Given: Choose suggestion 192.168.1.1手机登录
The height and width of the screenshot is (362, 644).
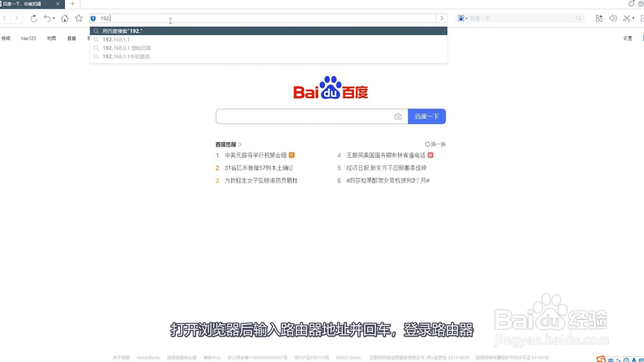Looking at the screenshot, I should point(268,56).
